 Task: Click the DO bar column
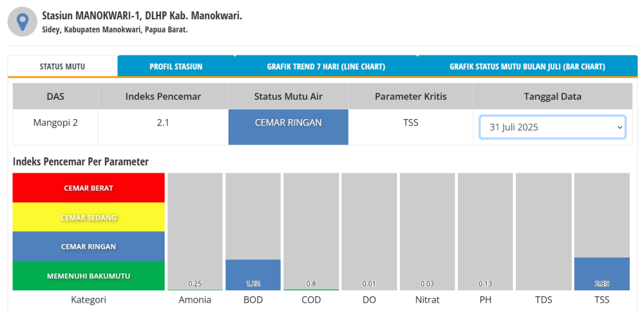(x=369, y=232)
